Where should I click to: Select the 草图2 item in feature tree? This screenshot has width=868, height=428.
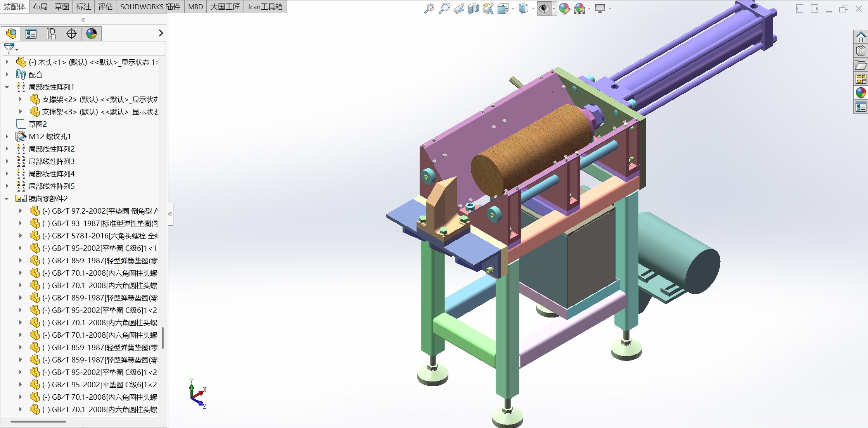[x=38, y=124]
